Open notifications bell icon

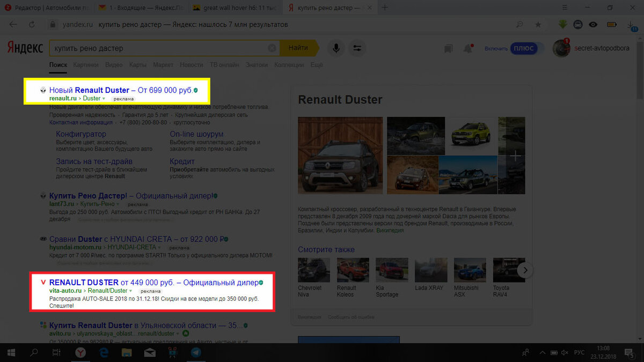pos(468,48)
